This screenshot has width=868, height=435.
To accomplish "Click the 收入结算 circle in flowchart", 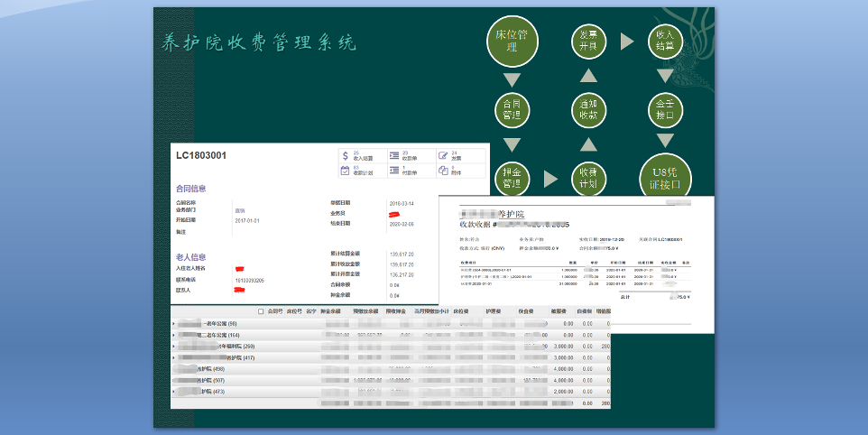I will pyautogui.click(x=665, y=41).
